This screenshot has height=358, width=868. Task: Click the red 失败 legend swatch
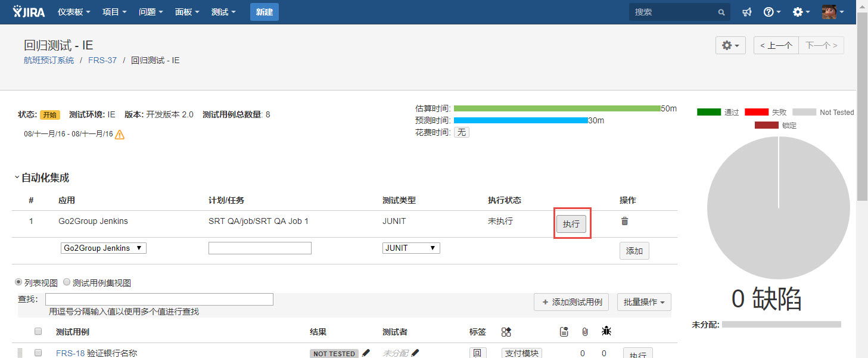[x=757, y=112]
